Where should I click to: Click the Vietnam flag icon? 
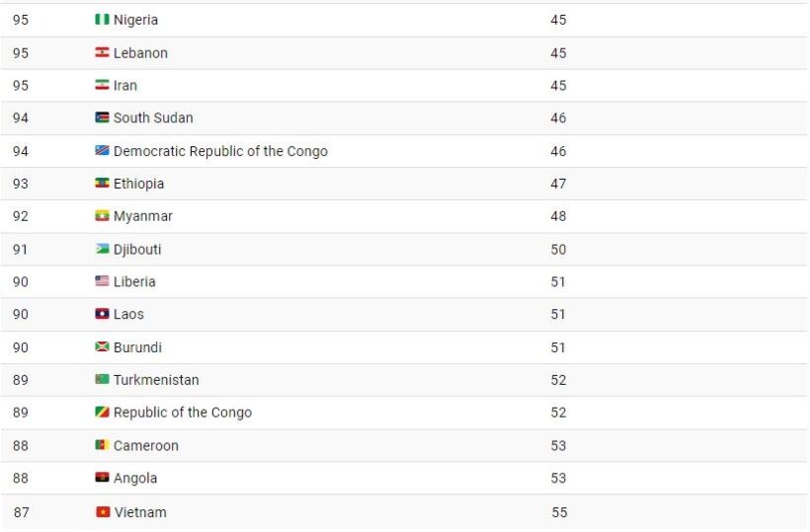point(102,512)
